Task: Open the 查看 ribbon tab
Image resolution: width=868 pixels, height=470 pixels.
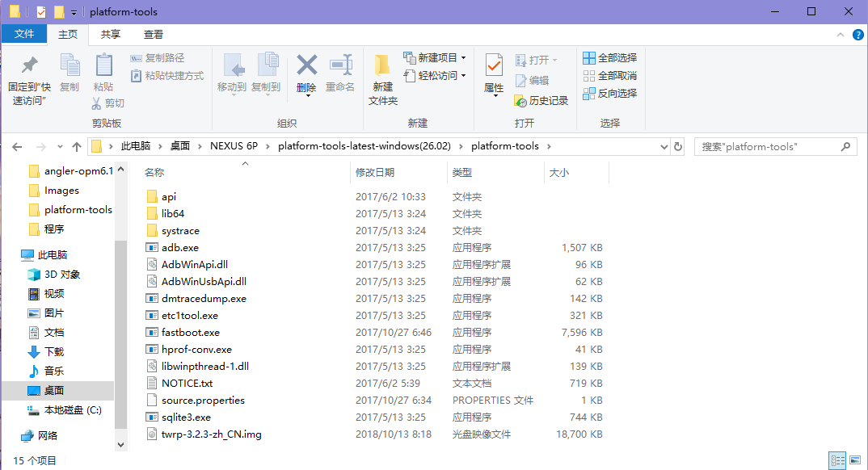Action: coord(154,35)
